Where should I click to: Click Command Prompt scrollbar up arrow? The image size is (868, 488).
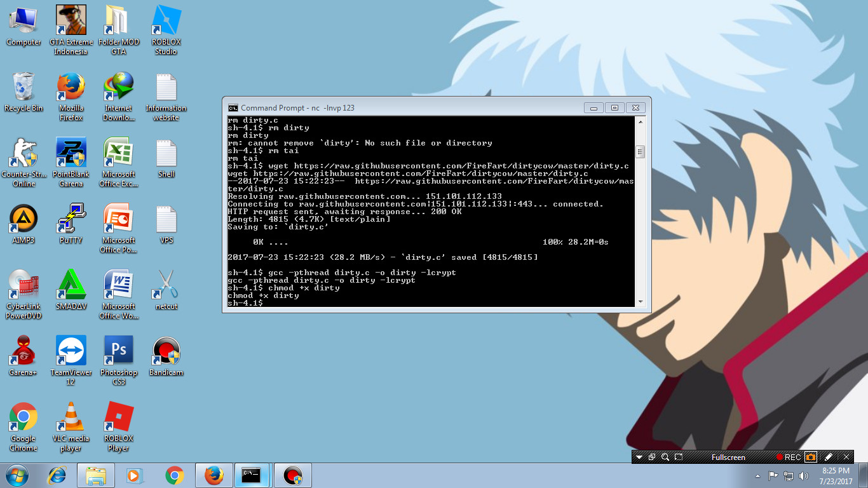coord(641,121)
